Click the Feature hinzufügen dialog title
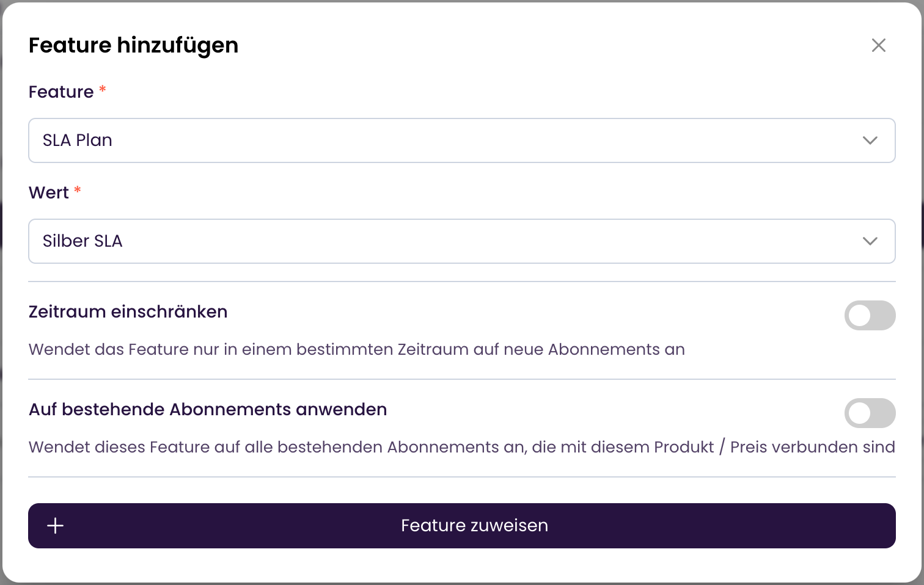The width and height of the screenshot is (924, 585). tap(133, 45)
